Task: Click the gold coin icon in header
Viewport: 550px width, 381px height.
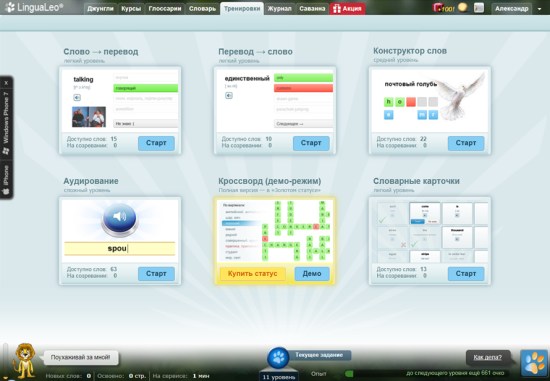Action: (463, 7)
